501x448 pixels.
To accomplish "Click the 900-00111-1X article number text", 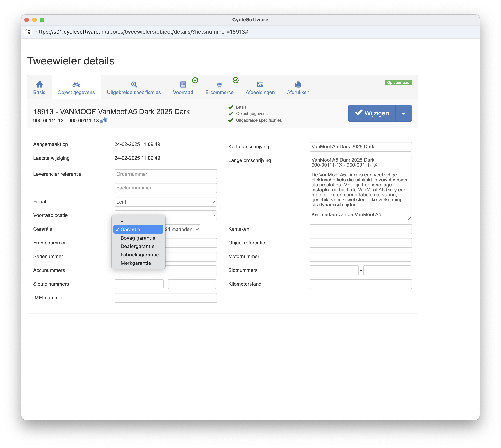I will pos(66,121).
